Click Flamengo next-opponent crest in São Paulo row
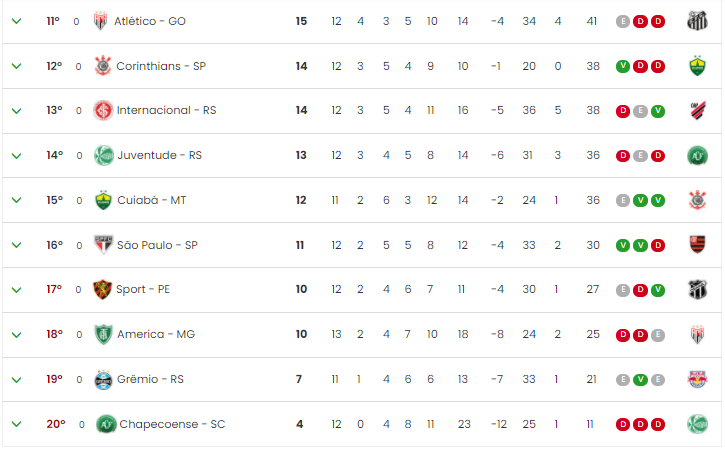725x449 pixels. [x=698, y=245]
